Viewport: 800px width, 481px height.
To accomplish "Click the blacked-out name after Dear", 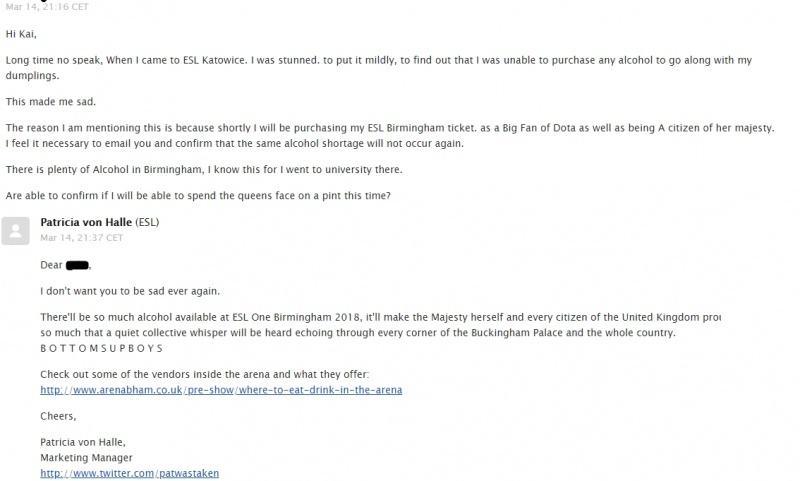I will pyautogui.click(x=77, y=265).
